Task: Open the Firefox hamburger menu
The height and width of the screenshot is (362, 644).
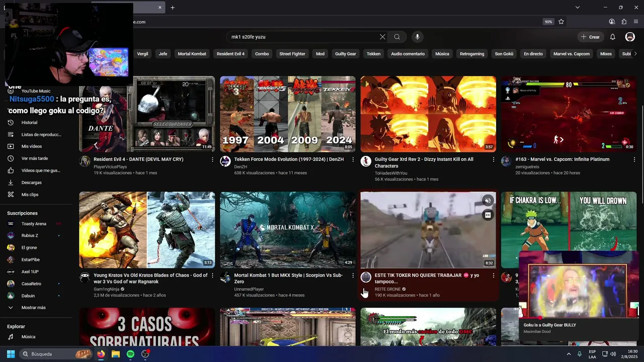Action: point(636,22)
